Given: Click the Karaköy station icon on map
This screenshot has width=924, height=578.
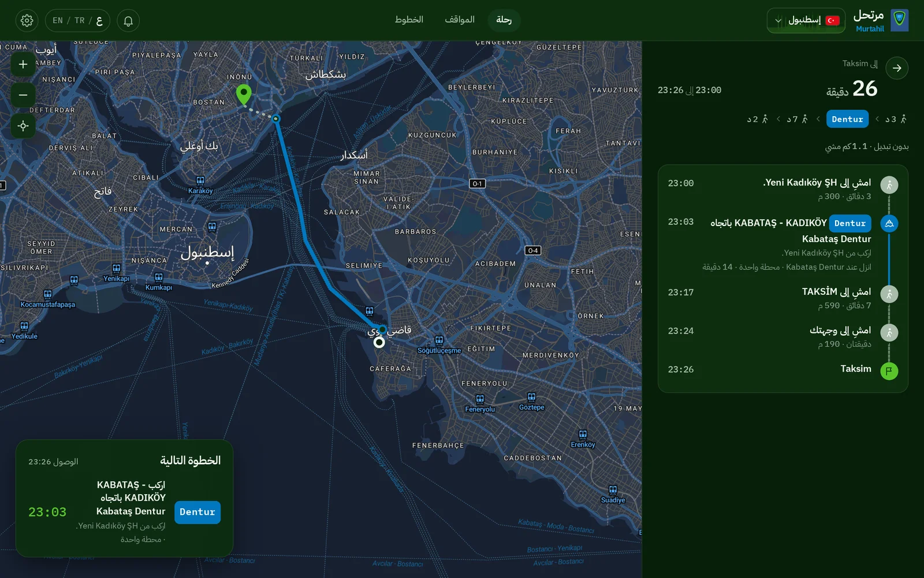Looking at the screenshot, I should (200, 181).
